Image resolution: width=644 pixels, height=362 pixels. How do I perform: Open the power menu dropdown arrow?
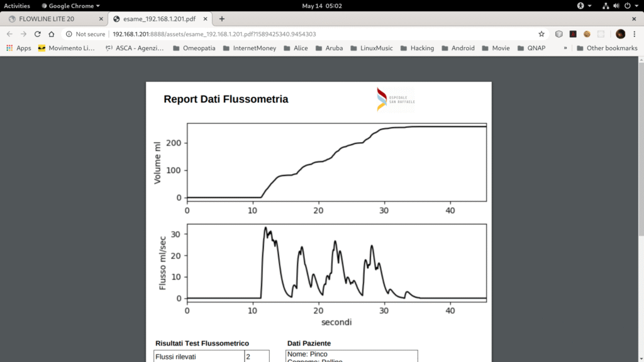pos(636,6)
